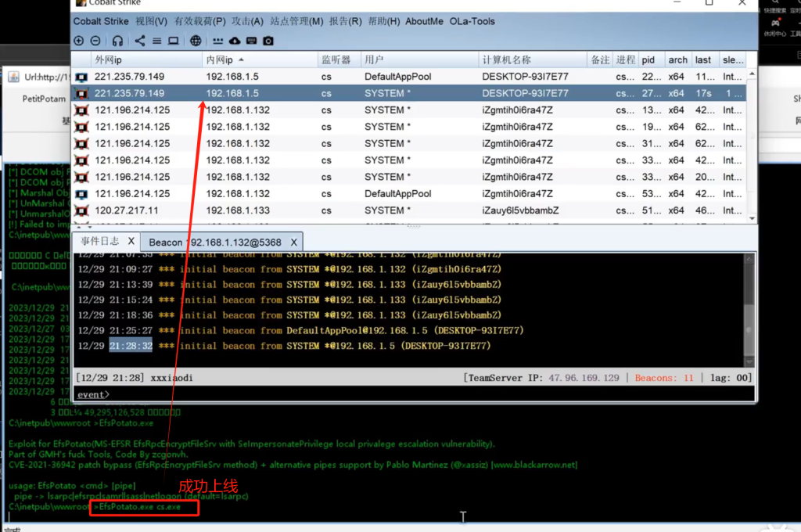Screen dimensions: 801x532
Task: Click beacon icon of 221.235.79.149 DefaultAppPool row
Action: point(81,77)
